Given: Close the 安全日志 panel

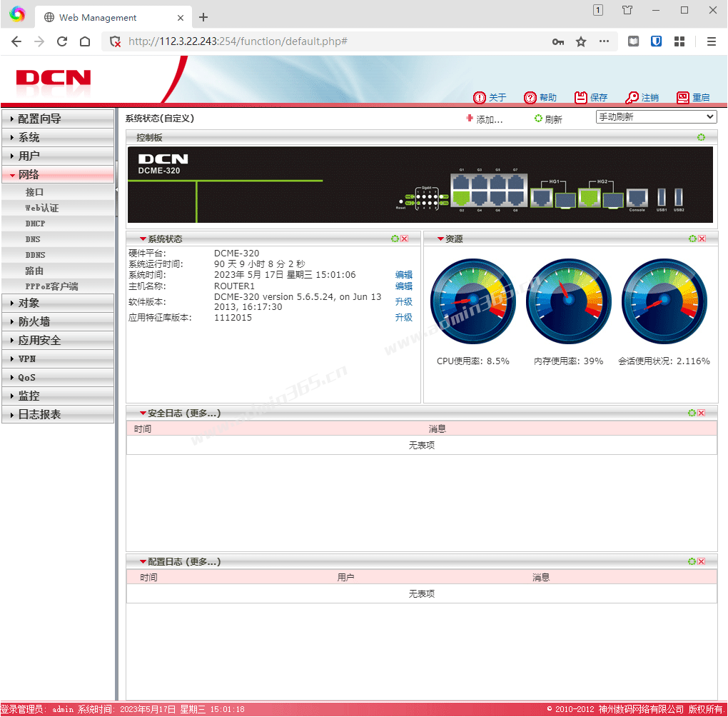Looking at the screenshot, I should 701,413.
